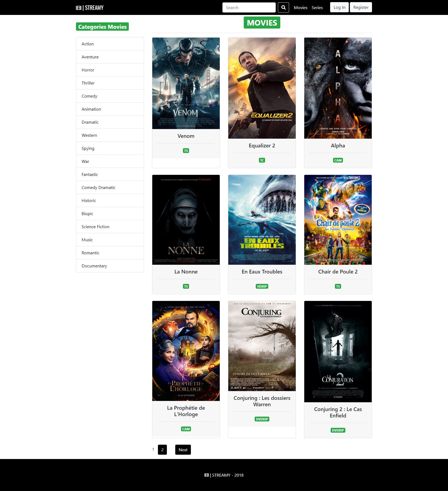Select the Aventure category
This screenshot has width=448, height=491.
pos(110,57)
